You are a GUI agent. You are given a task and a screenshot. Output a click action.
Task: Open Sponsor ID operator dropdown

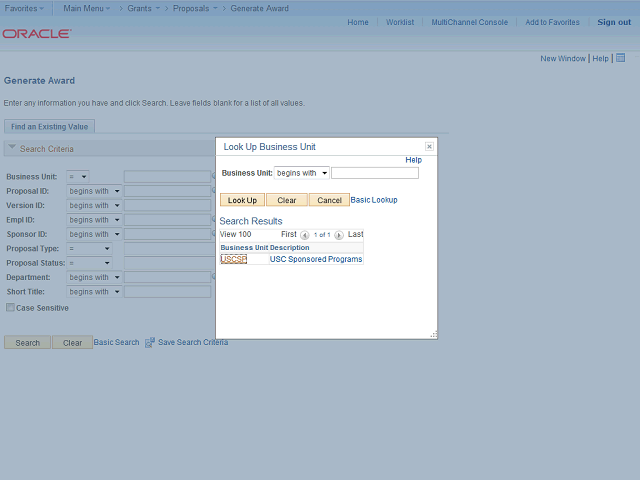click(x=94, y=234)
